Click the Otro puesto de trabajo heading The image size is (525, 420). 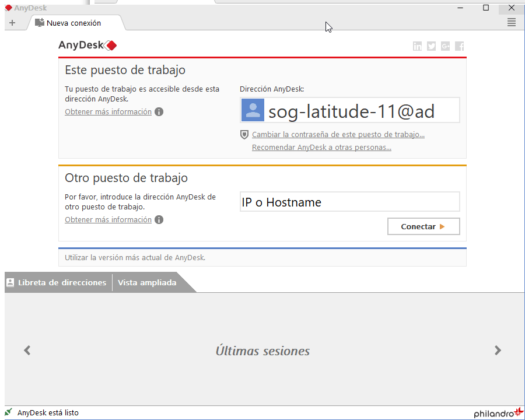pyautogui.click(x=126, y=178)
